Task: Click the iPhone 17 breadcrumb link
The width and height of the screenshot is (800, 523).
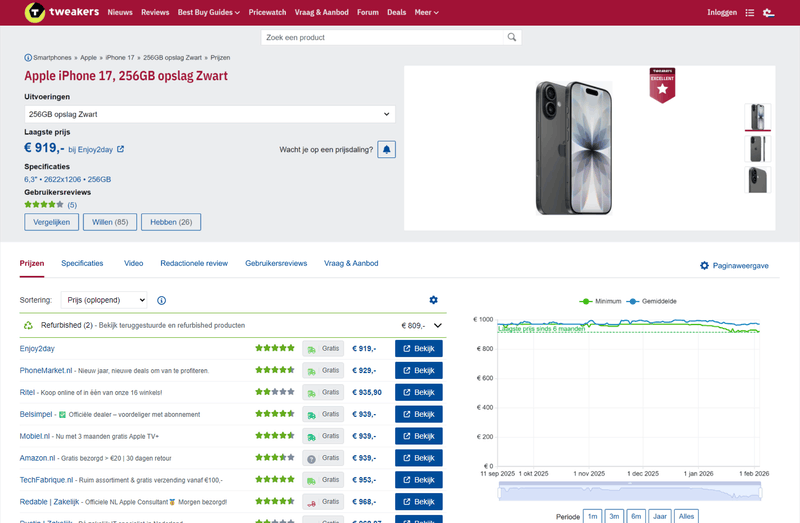Action: click(x=120, y=58)
